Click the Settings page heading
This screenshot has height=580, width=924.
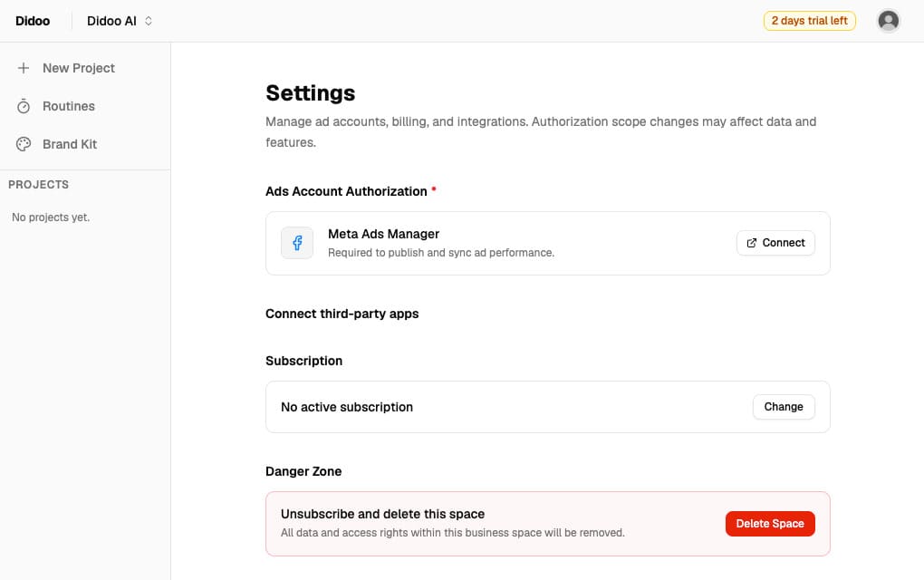pos(311,93)
